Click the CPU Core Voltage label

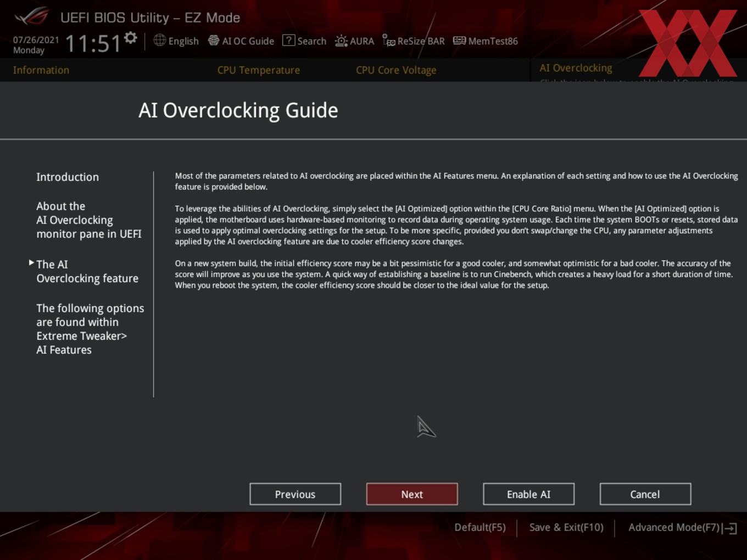(x=396, y=70)
